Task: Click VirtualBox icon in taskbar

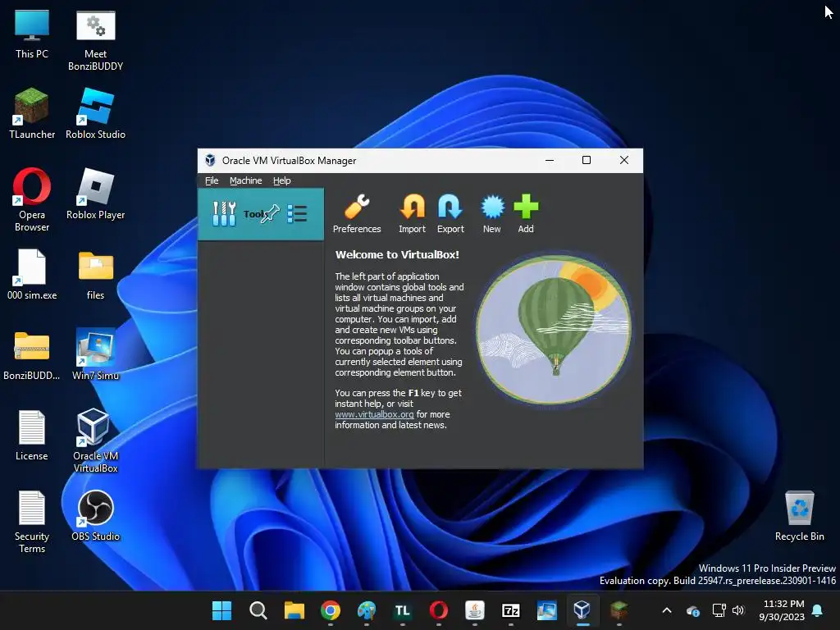Action: click(x=583, y=610)
